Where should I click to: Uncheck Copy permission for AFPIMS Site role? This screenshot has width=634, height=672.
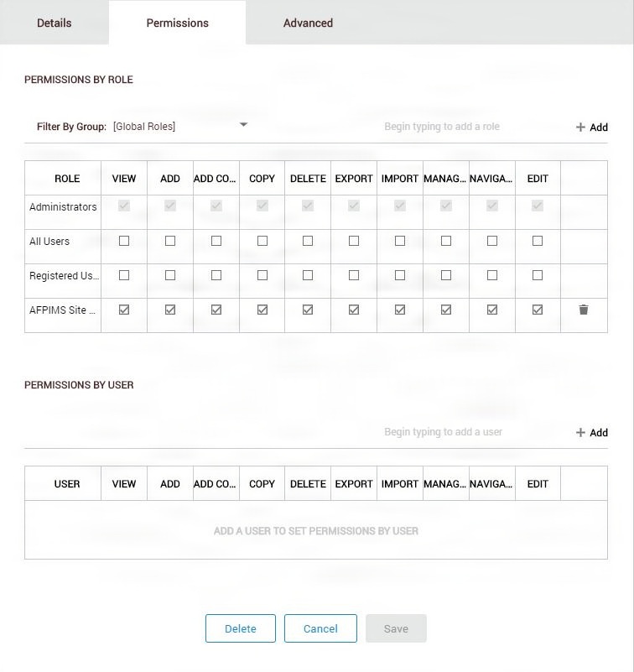tap(262, 310)
